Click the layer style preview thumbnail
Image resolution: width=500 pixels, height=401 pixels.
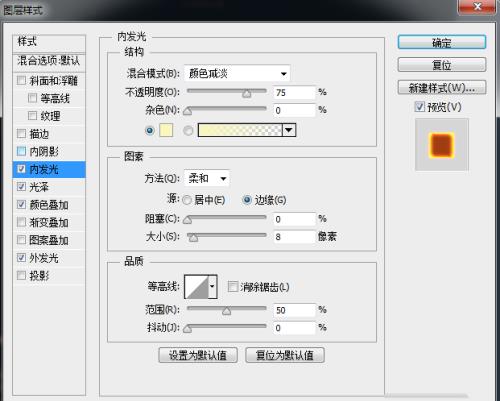(x=442, y=145)
